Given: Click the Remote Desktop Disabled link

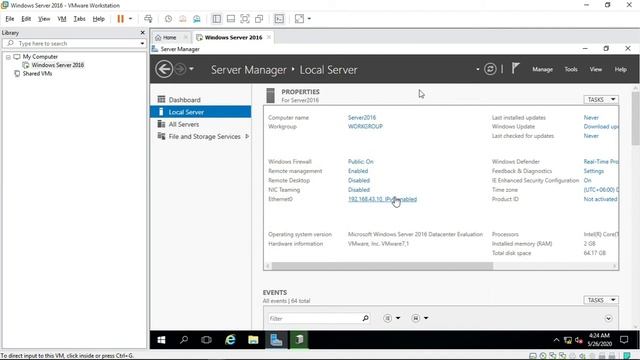Looking at the screenshot, I should (359, 180).
